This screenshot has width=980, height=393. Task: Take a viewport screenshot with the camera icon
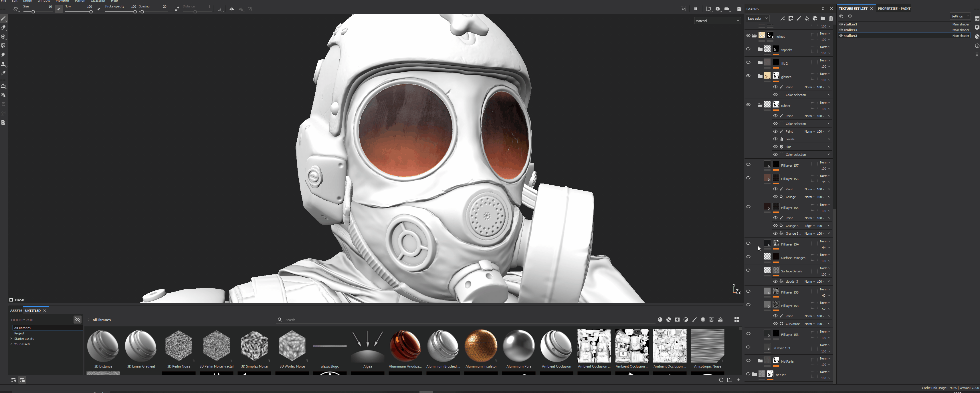(x=739, y=9)
